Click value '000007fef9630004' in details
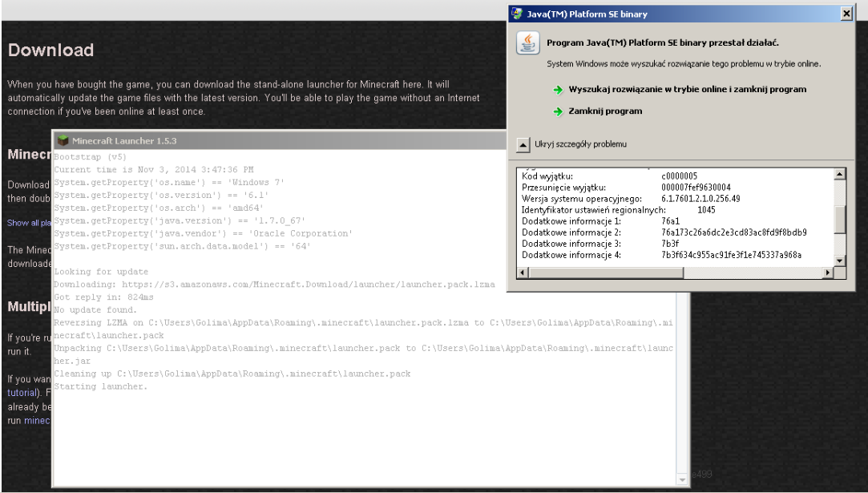This screenshot has width=868, height=493. 696,188
